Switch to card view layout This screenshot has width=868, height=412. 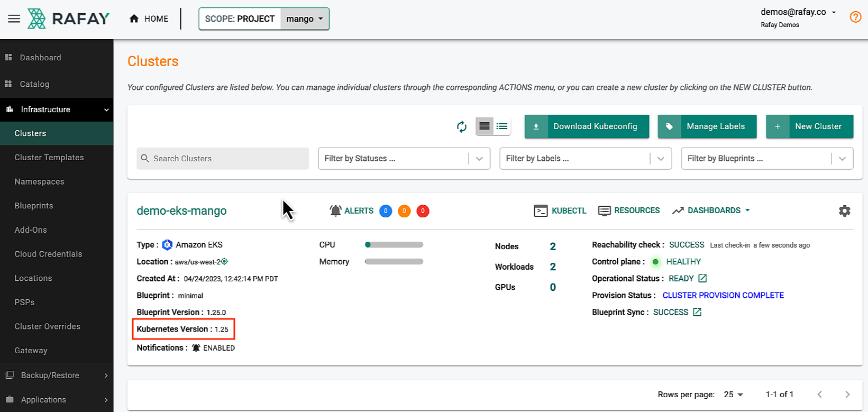coord(485,126)
